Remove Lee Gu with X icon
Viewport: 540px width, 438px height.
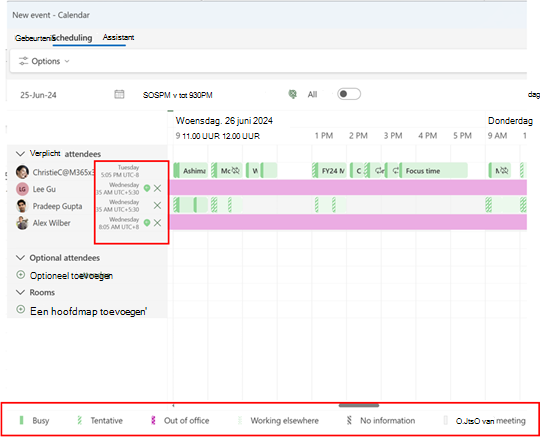pyautogui.click(x=157, y=188)
